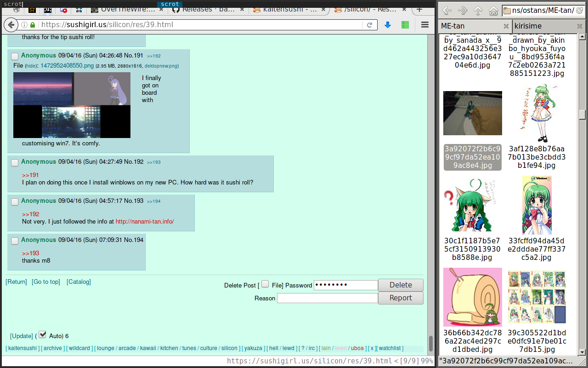
Task: Go to home folder in file manager
Action: pos(493,10)
